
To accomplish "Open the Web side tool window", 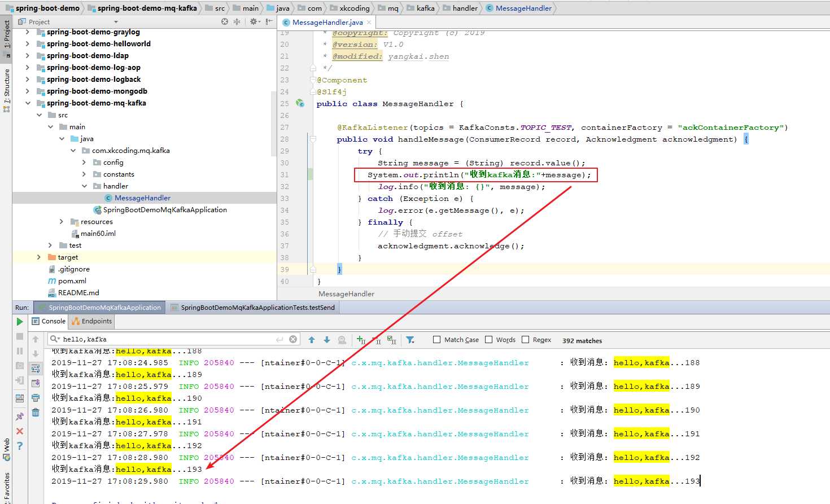I will click(x=6, y=450).
